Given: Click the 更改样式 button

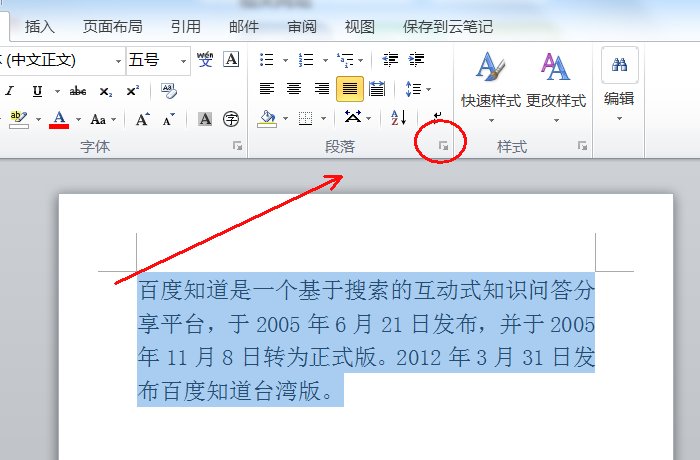Looking at the screenshot, I should 556,87.
